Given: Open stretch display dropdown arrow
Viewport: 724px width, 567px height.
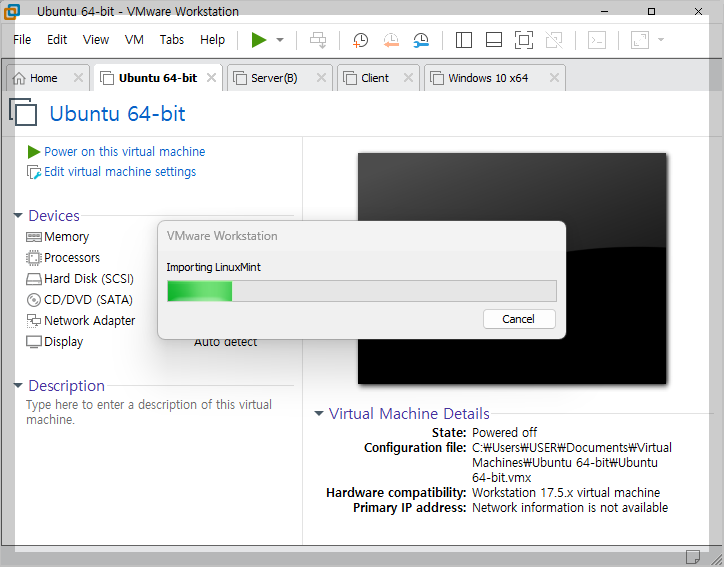Looking at the screenshot, I should coord(661,40).
